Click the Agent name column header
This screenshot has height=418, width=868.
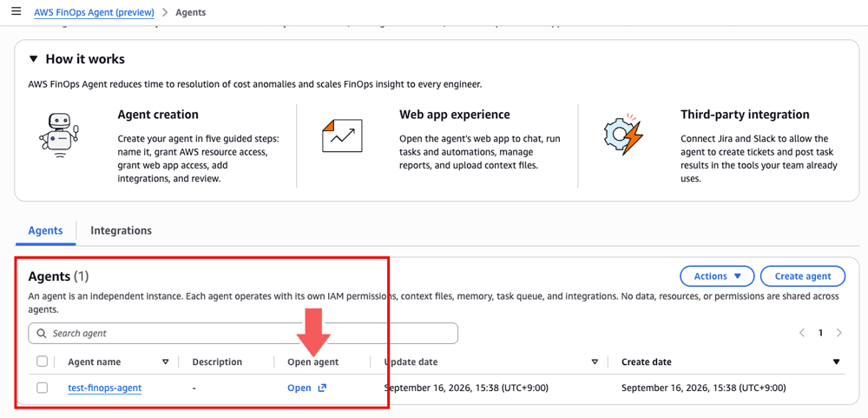click(94, 362)
